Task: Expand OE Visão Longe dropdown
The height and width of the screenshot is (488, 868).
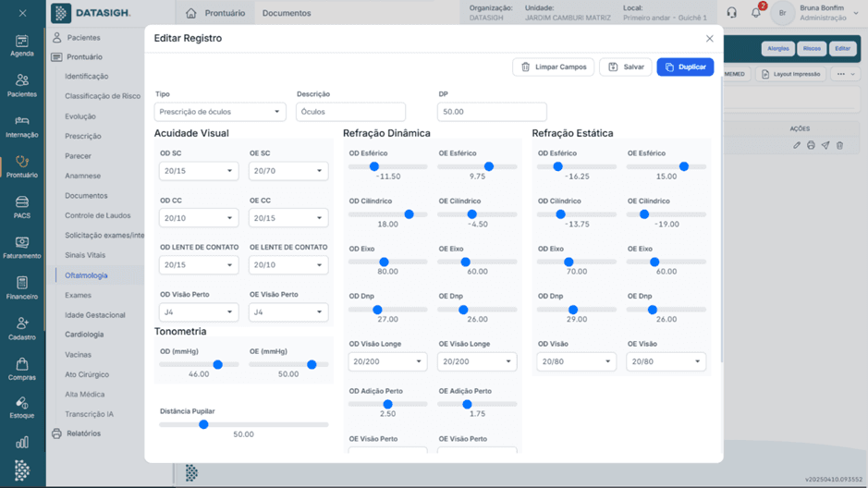Action: [x=477, y=362]
